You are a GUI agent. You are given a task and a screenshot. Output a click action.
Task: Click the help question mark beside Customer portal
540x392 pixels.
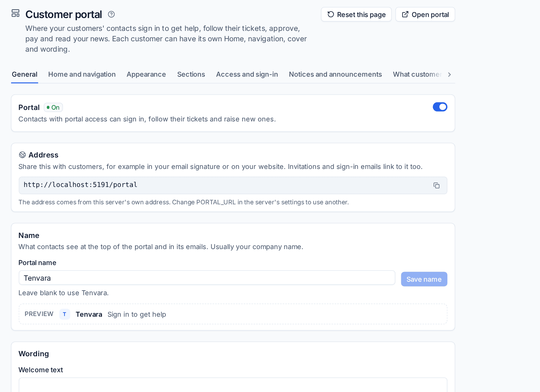[x=111, y=14]
